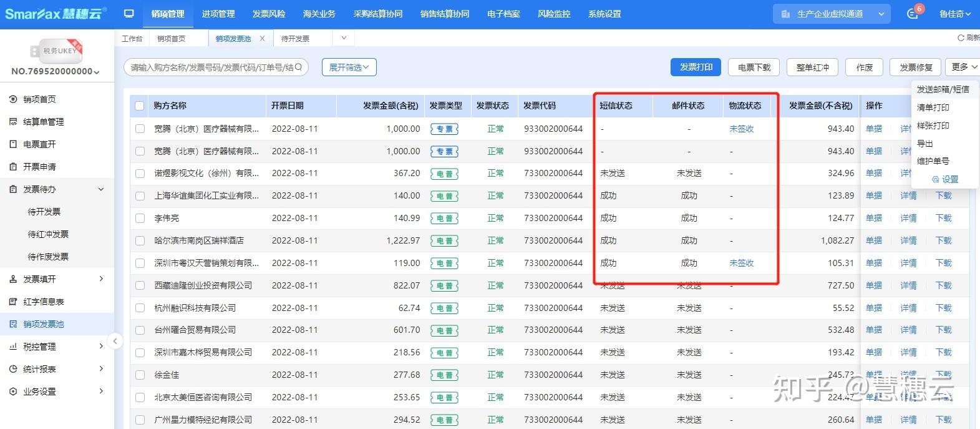Click the 作废 button
Viewport: 980px width, 429px height.
pyautogui.click(x=865, y=67)
